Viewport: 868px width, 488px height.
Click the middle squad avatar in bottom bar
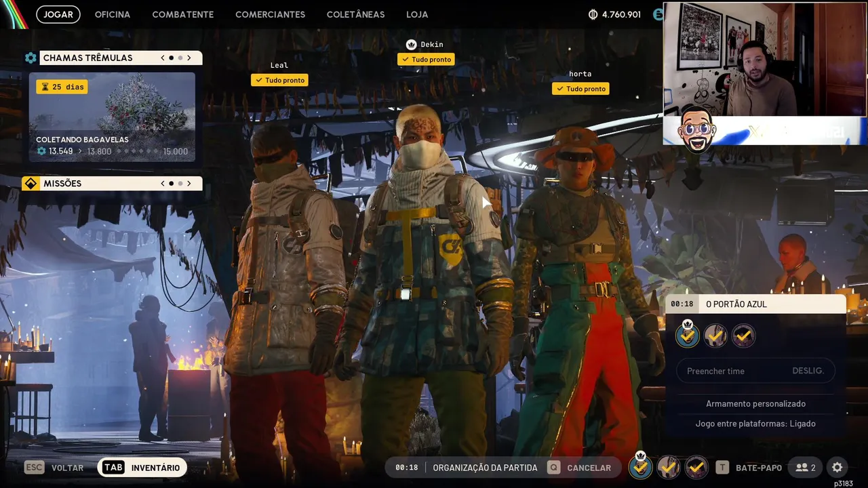[669, 467]
